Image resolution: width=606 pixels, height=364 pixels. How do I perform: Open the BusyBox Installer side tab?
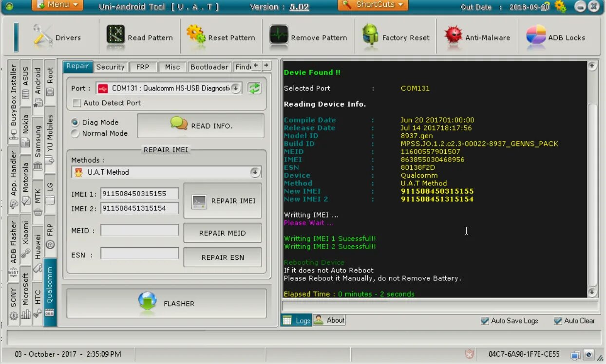[x=13, y=101]
